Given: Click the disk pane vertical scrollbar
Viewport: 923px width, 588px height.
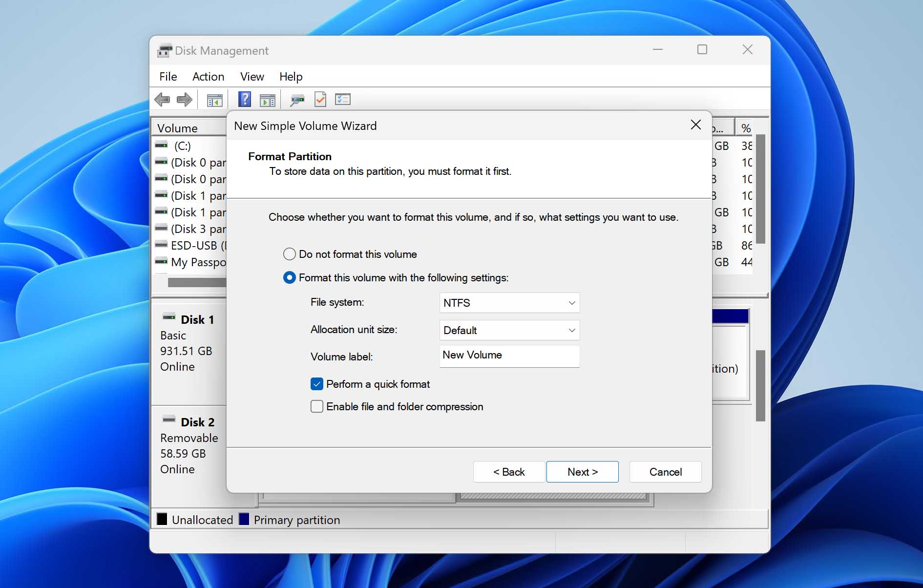Looking at the screenshot, I should click(760, 386).
